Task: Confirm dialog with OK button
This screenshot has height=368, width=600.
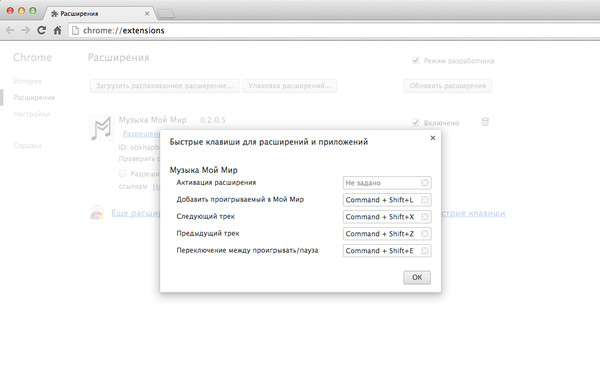Action: 417,277
